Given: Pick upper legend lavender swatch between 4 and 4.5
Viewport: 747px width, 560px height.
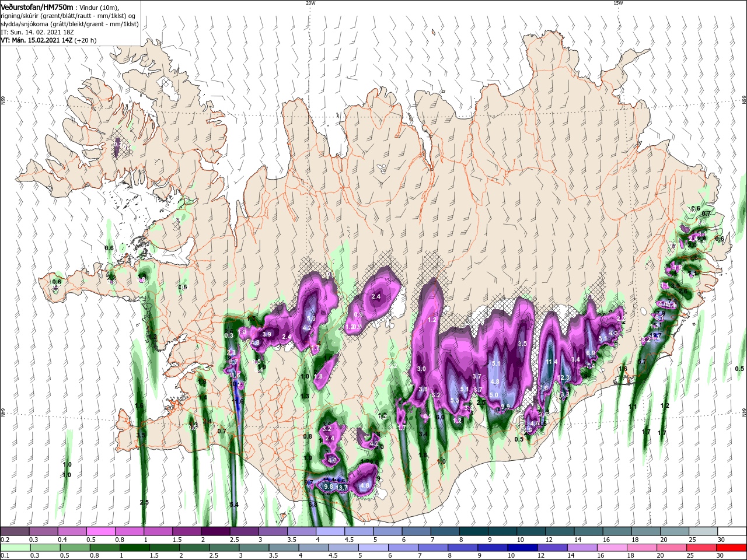Looking at the screenshot, I should pyautogui.click(x=330, y=531).
